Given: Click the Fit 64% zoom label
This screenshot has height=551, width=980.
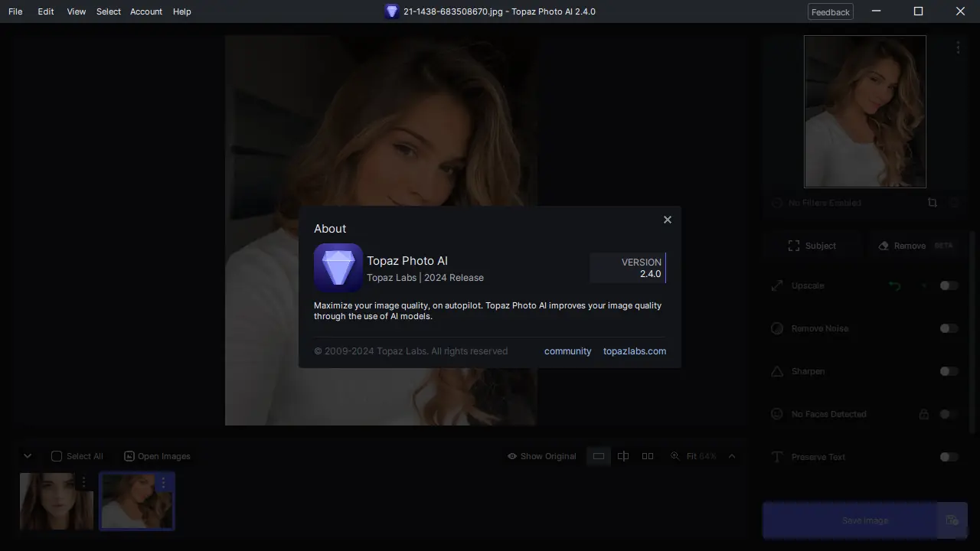Looking at the screenshot, I should (x=701, y=456).
